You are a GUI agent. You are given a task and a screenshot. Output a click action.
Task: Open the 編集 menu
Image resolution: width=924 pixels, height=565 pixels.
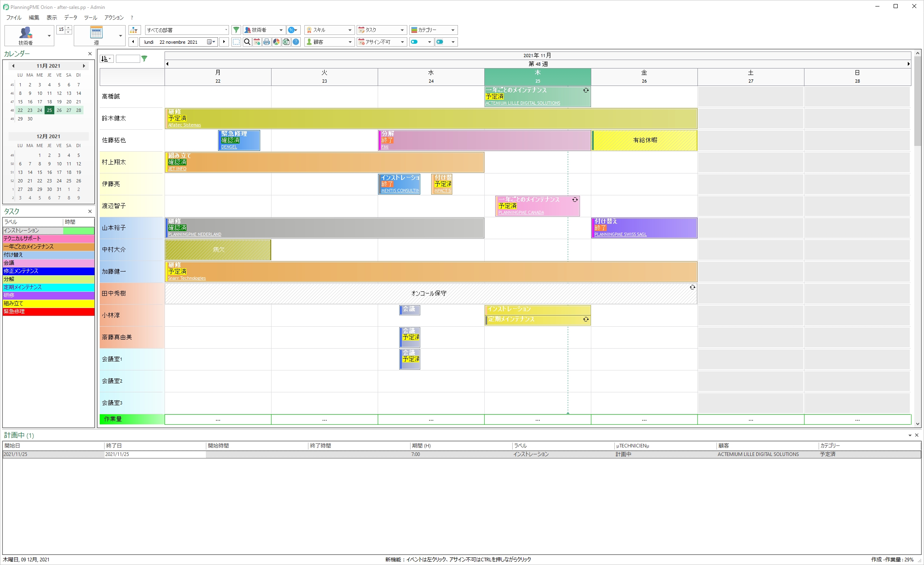click(34, 17)
